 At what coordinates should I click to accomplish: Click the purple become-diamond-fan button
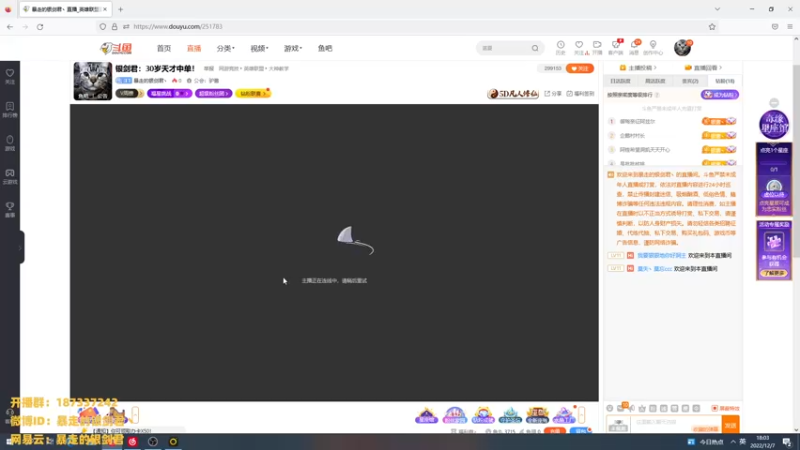point(720,95)
